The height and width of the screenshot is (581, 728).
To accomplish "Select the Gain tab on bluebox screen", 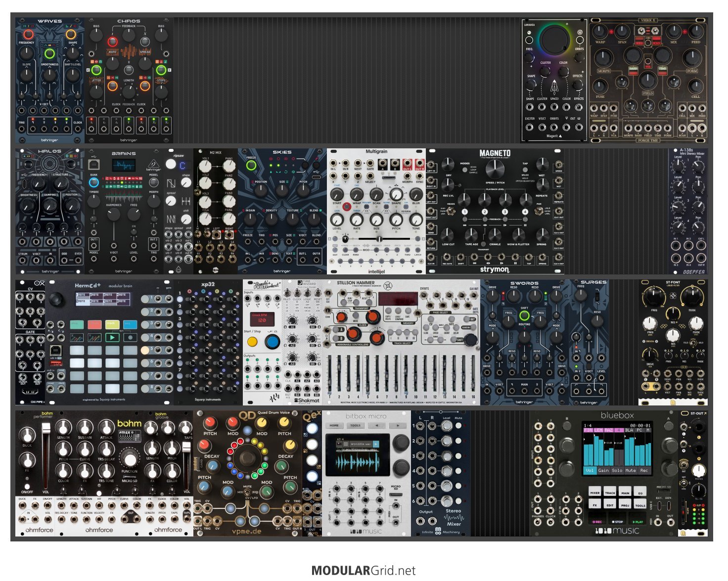I will pyautogui.click(x=603, y=470).
